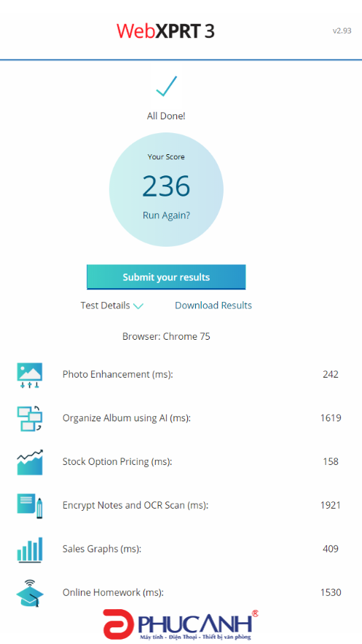Click the Online Homework graduation cap icon
The width and height of the screenshot is (362, 644).
(30, 592)
